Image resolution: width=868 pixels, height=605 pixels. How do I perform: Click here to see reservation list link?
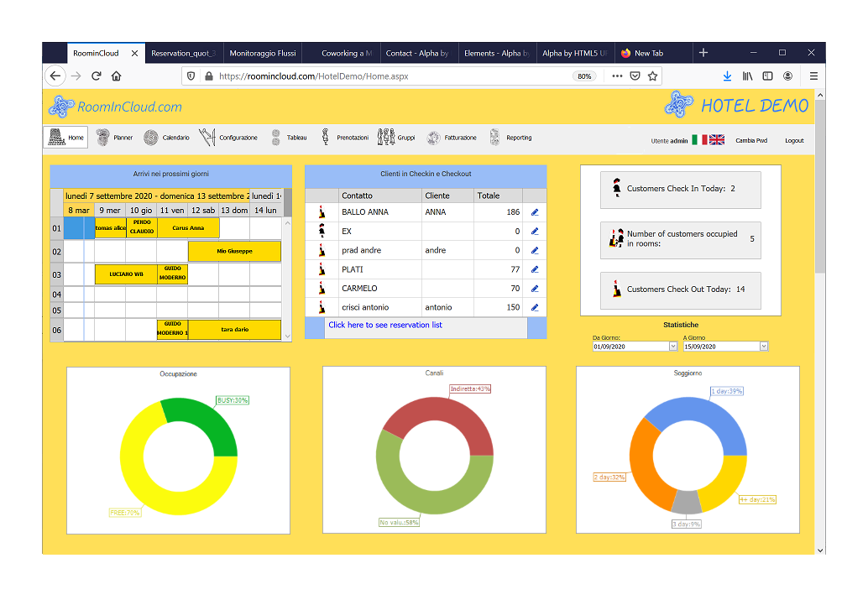tap(385, 325)
